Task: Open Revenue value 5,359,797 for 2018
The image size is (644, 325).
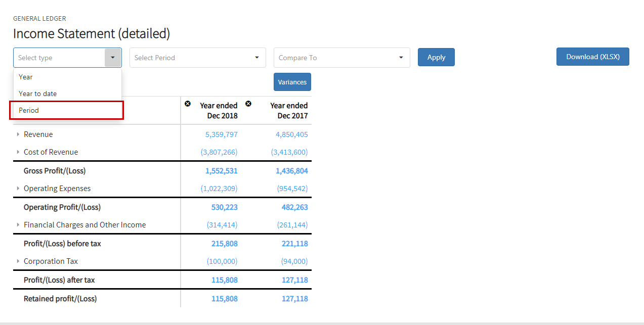Action: 222,134
